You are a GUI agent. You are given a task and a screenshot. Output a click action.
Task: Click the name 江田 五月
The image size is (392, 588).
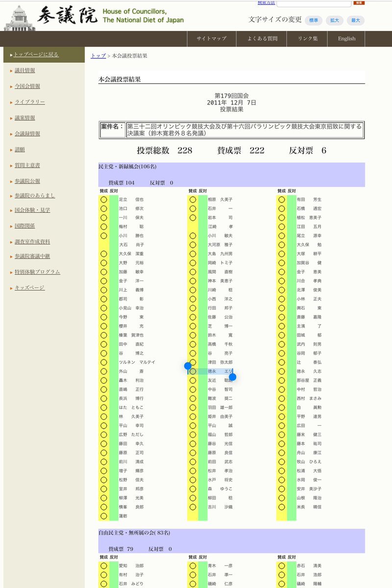click(x=309, y=227)
